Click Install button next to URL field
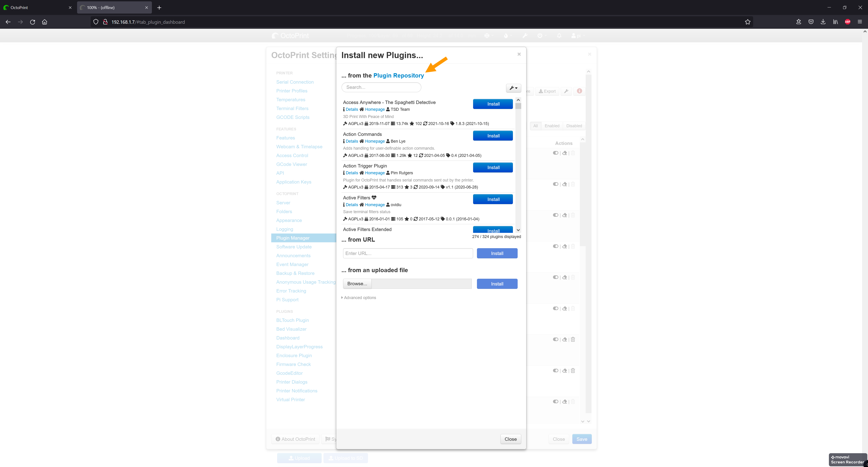This screenshot has width=868, height=467. [497, 253]
